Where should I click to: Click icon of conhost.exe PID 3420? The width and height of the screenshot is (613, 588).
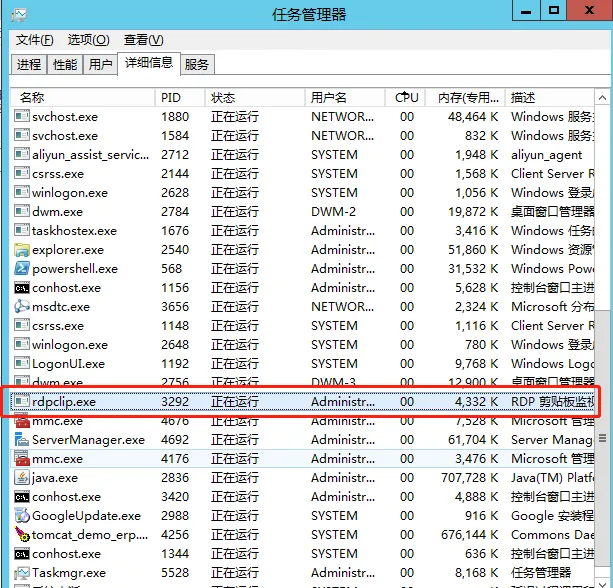point(22,497)
